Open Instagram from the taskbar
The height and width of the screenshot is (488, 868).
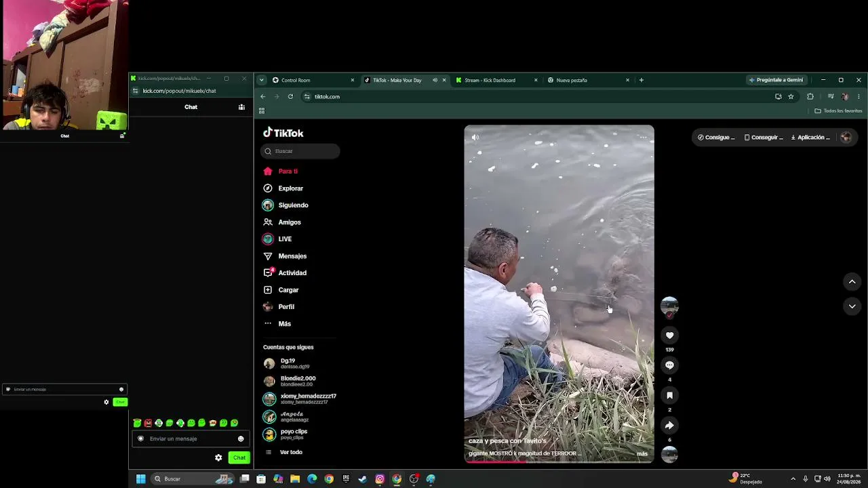pyautogui.click(x=380, y=479)
